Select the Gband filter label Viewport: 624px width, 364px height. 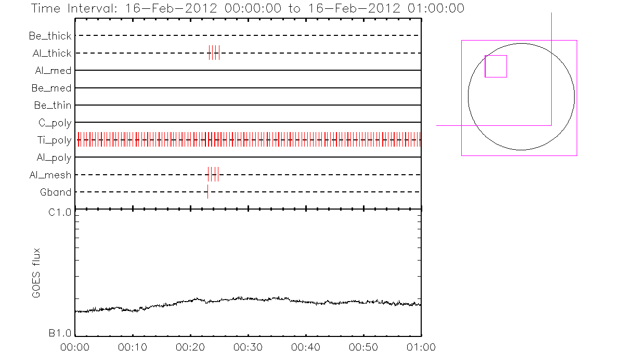[x=56, y=192]
